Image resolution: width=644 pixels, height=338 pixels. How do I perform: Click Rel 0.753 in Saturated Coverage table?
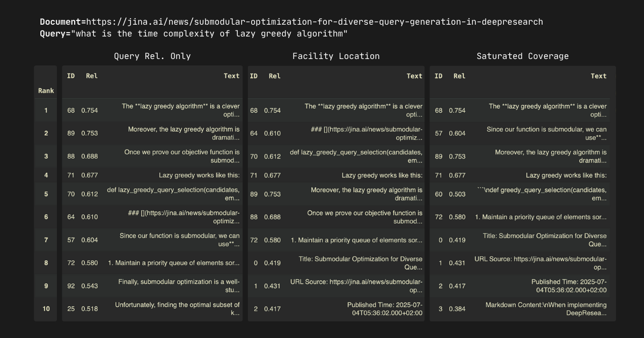tap(457, 156)
